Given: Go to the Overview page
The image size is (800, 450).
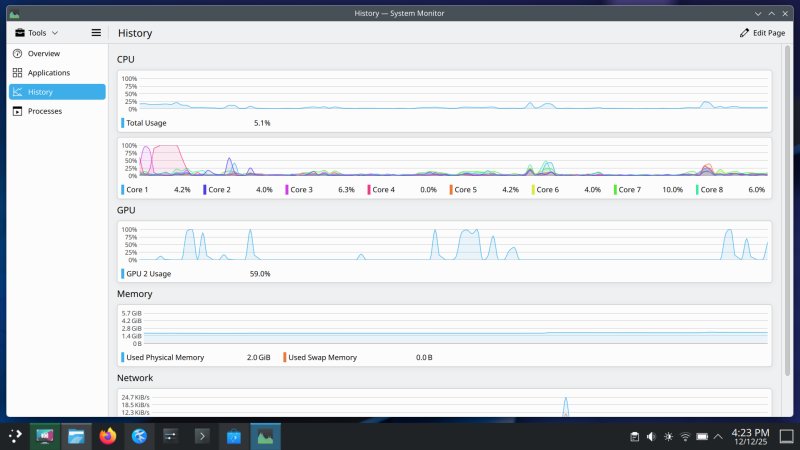Looking at the screenshot, I should (x=57, y=54).
